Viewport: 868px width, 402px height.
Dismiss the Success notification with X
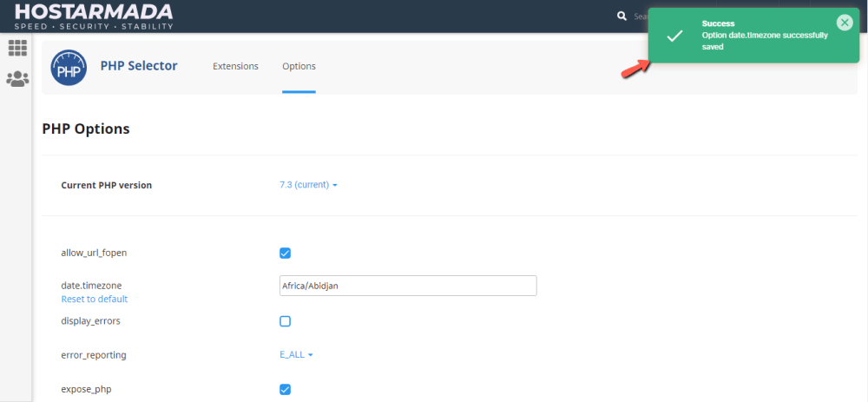pos(845,23)
